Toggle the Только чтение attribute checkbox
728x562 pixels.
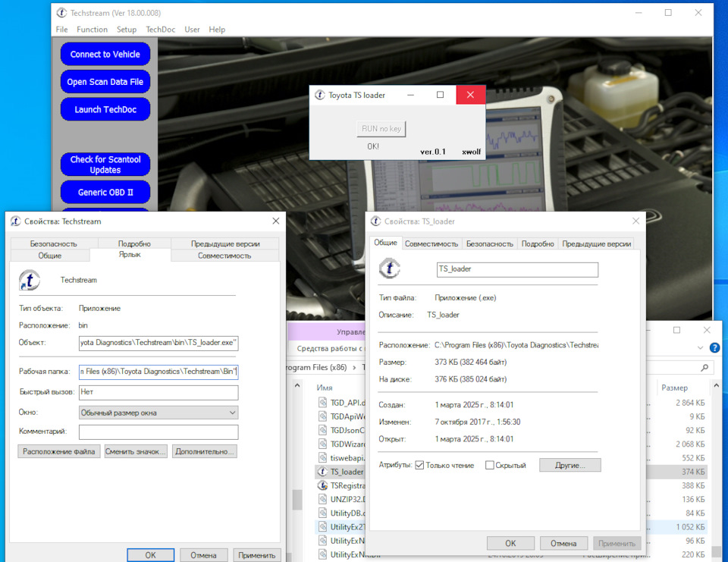[419, 465]
